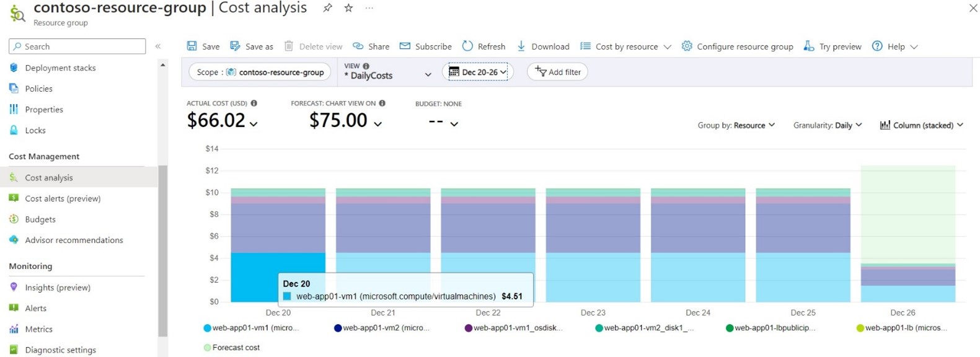980x357 pixels.
Task: Click the Subscribe button
Action: pyautogui.click(x=426, y=46)
